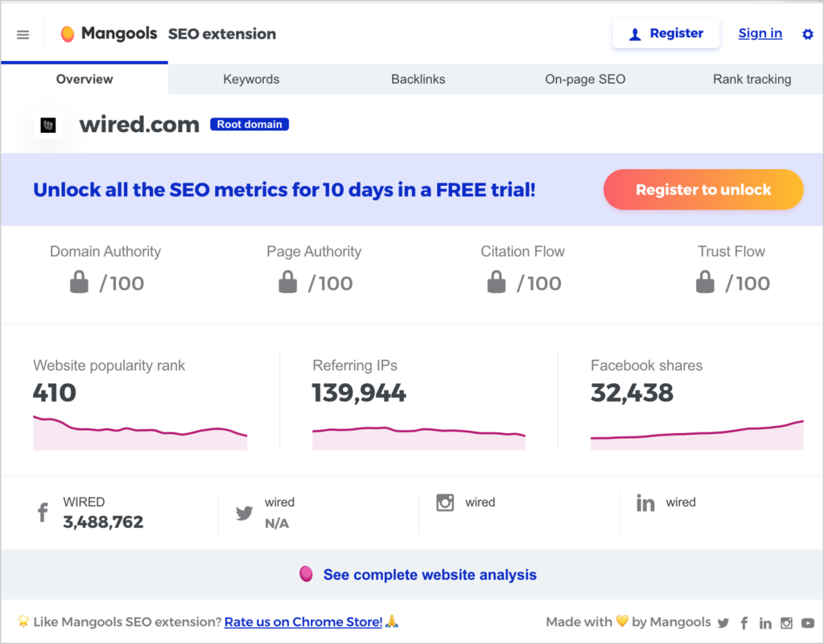Click the user icon in Register button

tap(635, 35)
